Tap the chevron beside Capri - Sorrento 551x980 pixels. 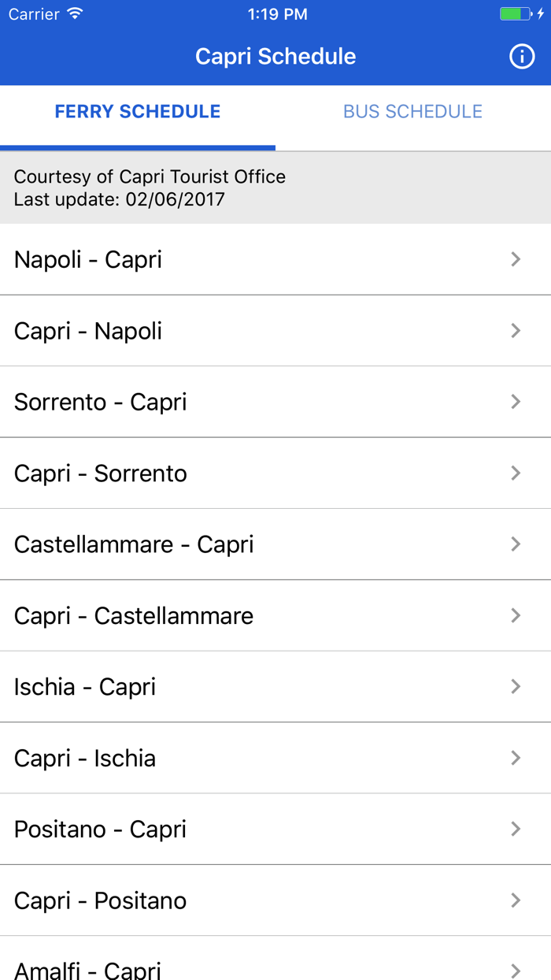516,473
